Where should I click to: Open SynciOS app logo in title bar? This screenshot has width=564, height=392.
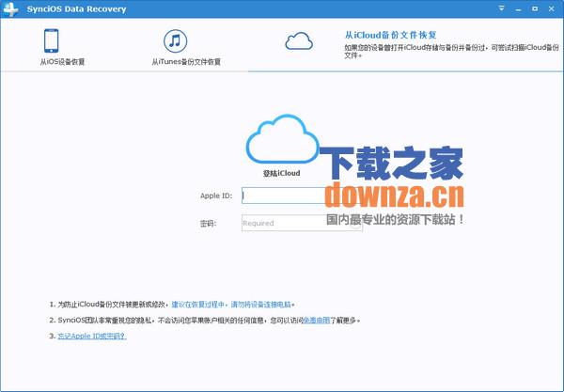[10, 9]
